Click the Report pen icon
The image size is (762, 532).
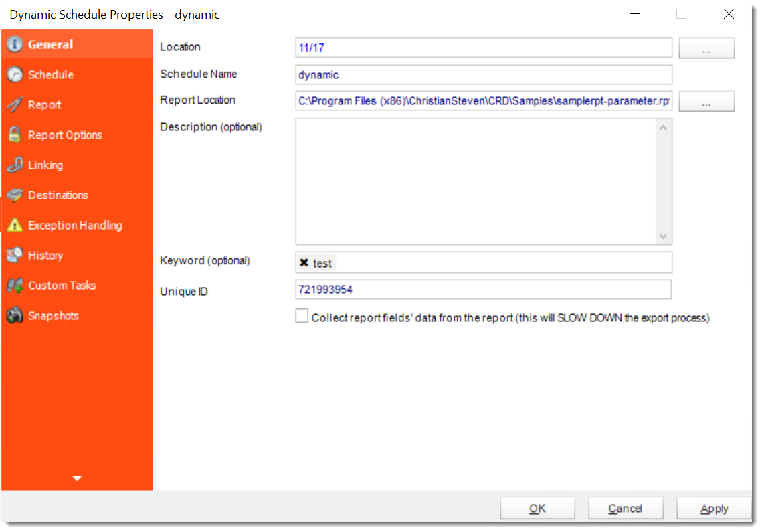tap(14, 104)
